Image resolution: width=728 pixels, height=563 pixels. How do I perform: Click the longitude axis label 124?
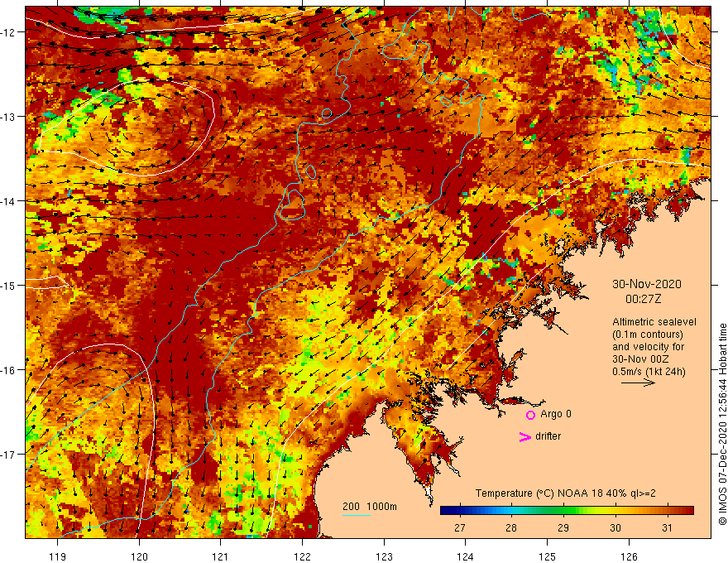(466, 556)
